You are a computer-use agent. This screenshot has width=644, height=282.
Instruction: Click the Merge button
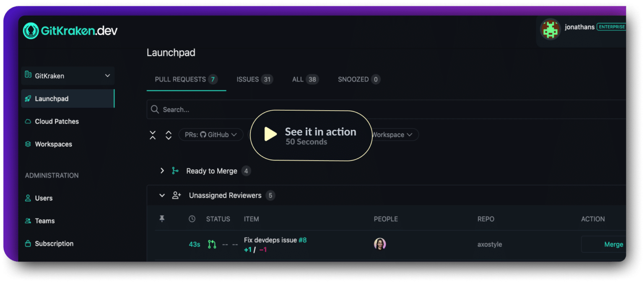tap(604, 244)
